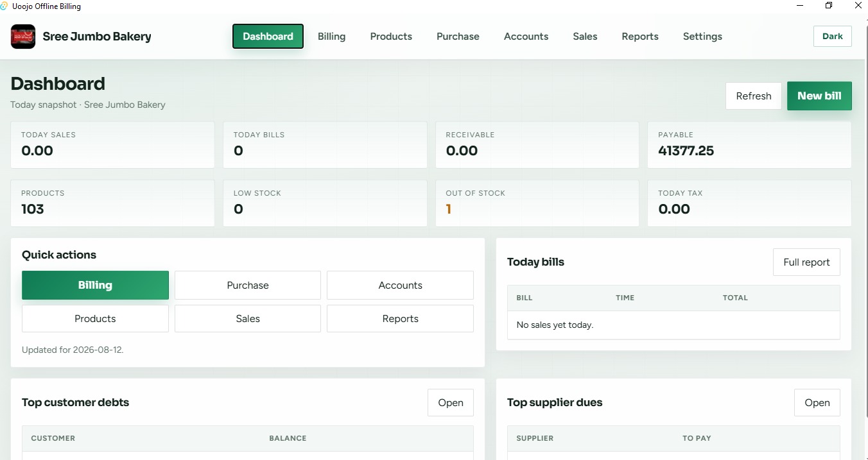The image size is (868, 460).
Task: Click the 'No sales yet today.' text
Action: 555,325
